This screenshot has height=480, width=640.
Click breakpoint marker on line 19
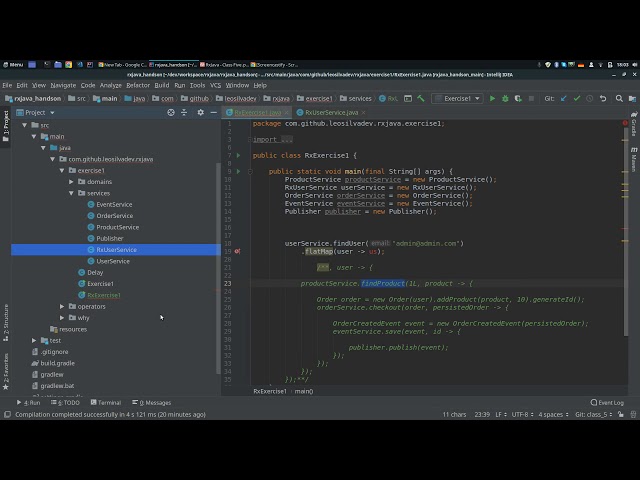pos(238,251)
